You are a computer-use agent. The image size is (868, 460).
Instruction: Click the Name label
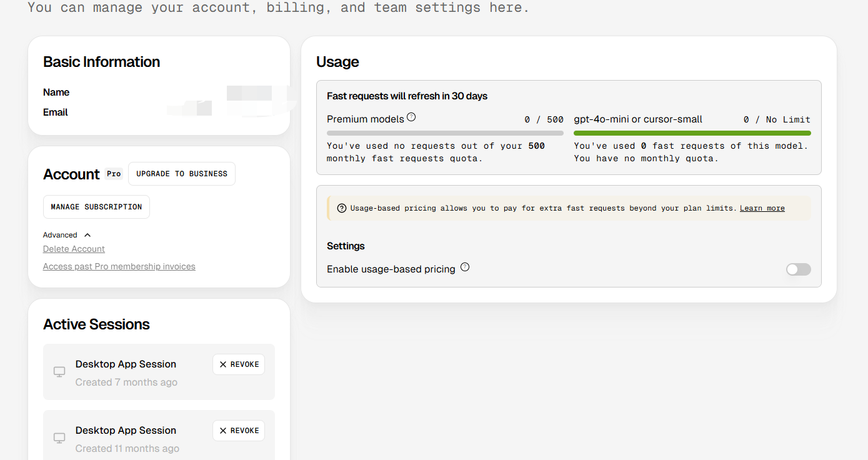[56, 92]
